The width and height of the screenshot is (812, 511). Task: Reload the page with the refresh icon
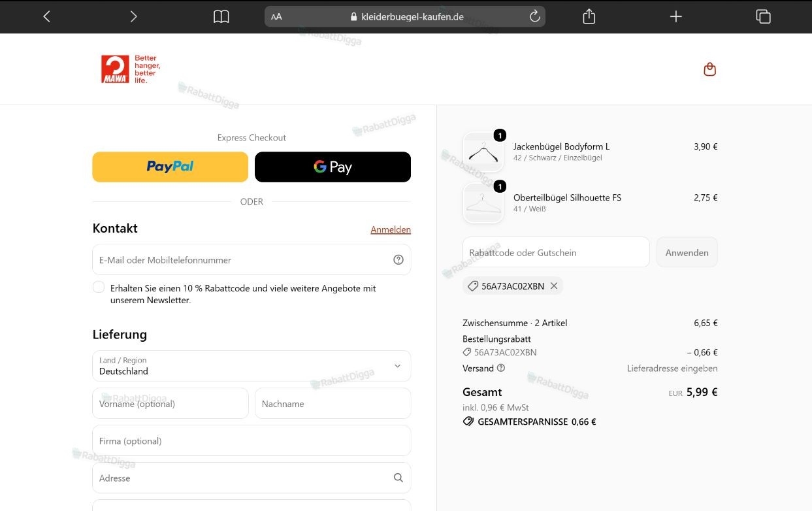point(534,16)
